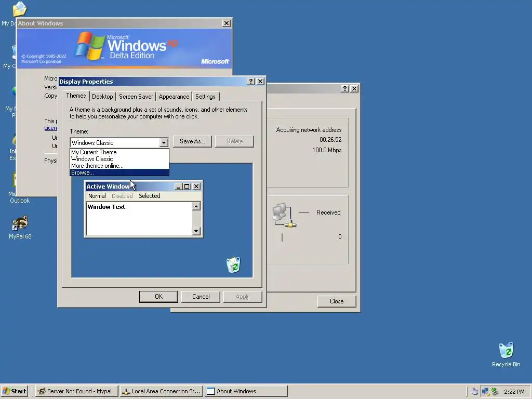This screenshot has height=399, width=532.
Task: Click the leftmost system tray icon
Action: coord(475,392)
